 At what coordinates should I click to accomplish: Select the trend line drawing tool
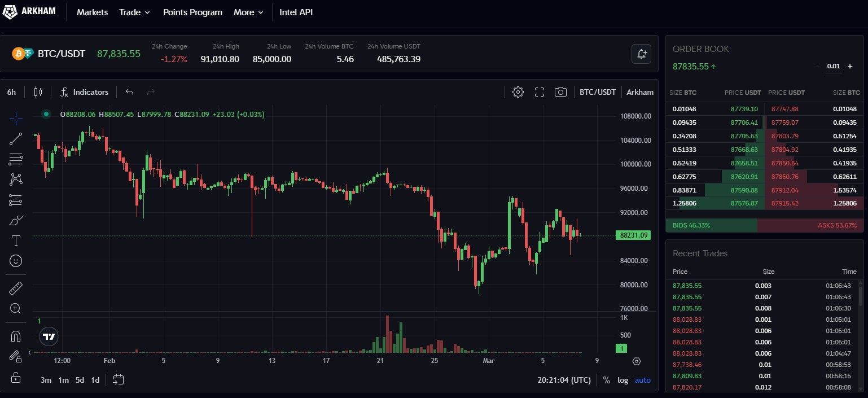point(16,139)
